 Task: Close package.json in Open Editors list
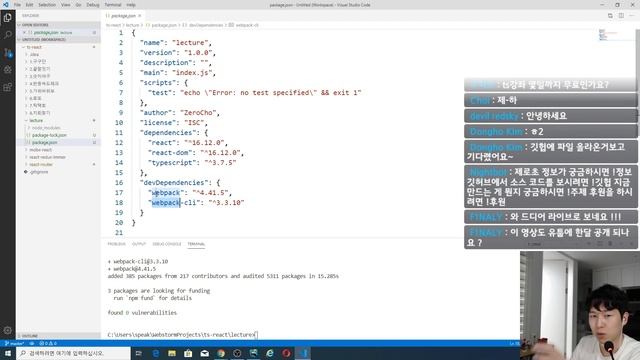tap(24, 32)
